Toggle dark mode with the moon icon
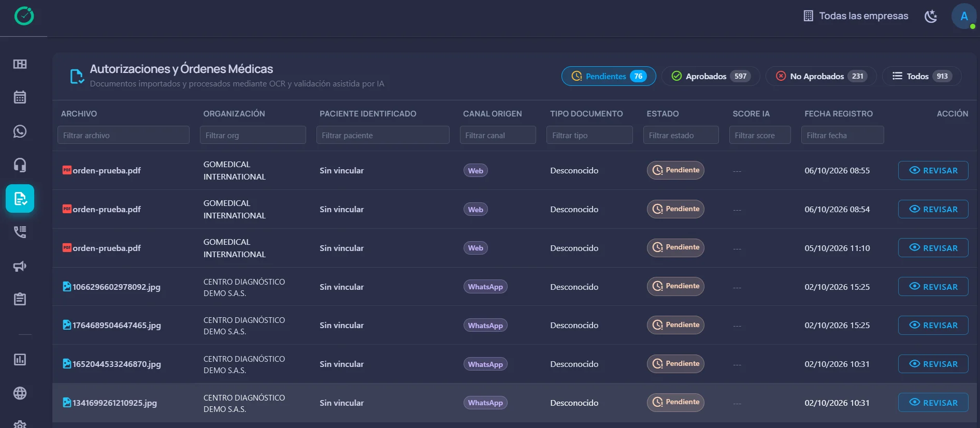The image size is (980, 428). 931,16
